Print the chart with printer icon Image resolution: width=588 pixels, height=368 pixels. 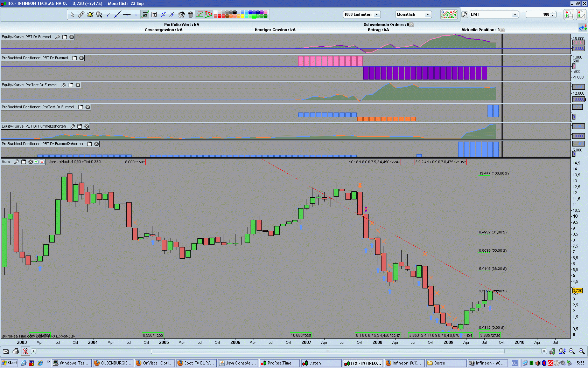tap(15, 351)
